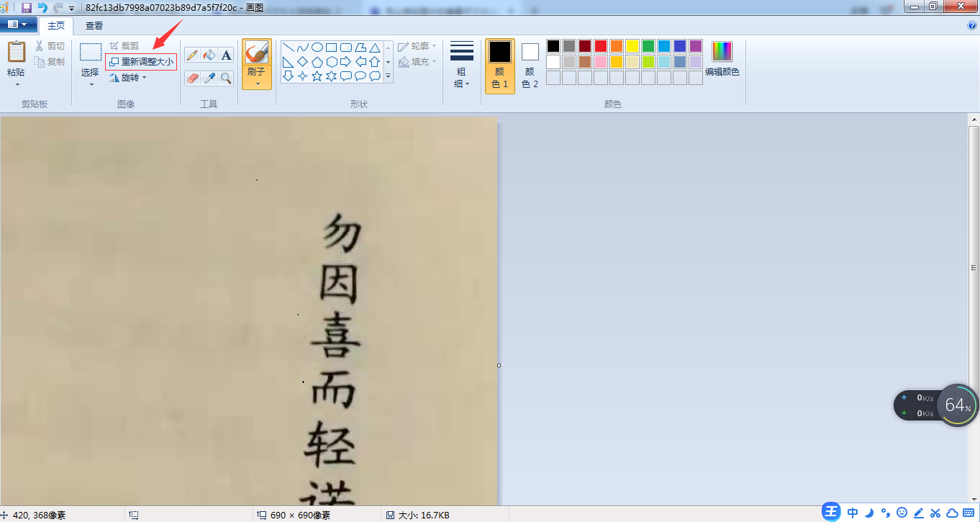Pick the Five-point star shape
This screenshot has width=980, height=522.
coord(317,76)
